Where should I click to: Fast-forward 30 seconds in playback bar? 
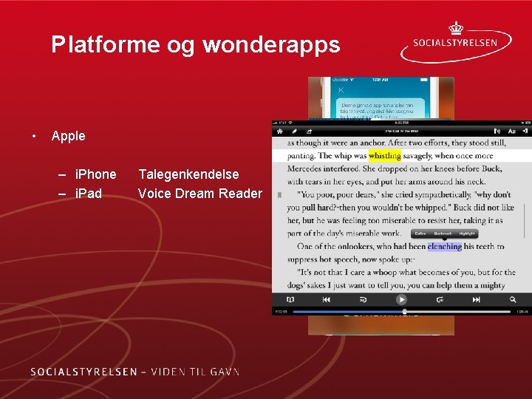click(440, 299)
